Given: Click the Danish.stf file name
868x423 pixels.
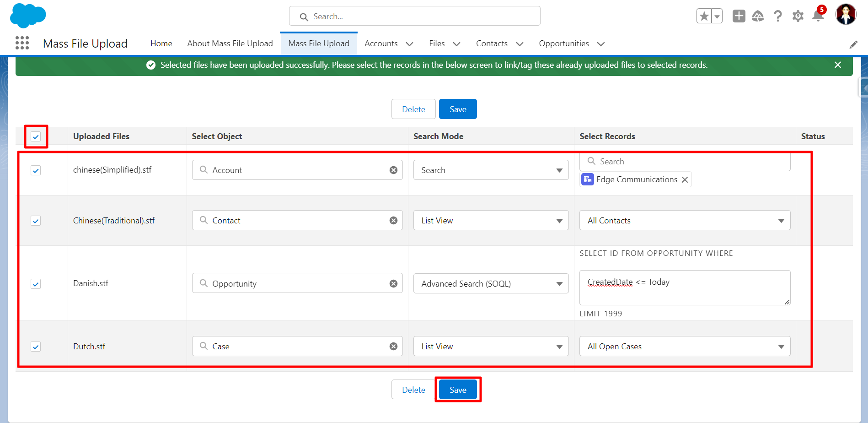Looking at the screenshot, I should tap(91, 283).
